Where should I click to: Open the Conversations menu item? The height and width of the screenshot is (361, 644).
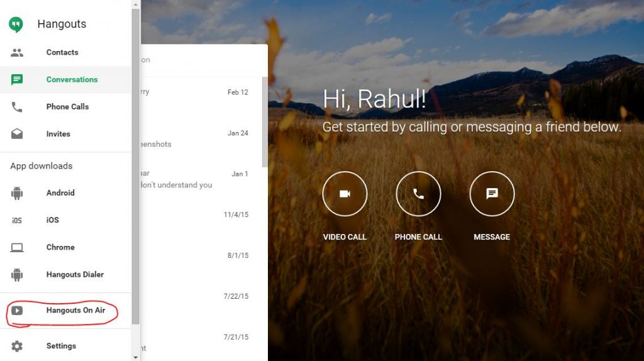[65, 80]
